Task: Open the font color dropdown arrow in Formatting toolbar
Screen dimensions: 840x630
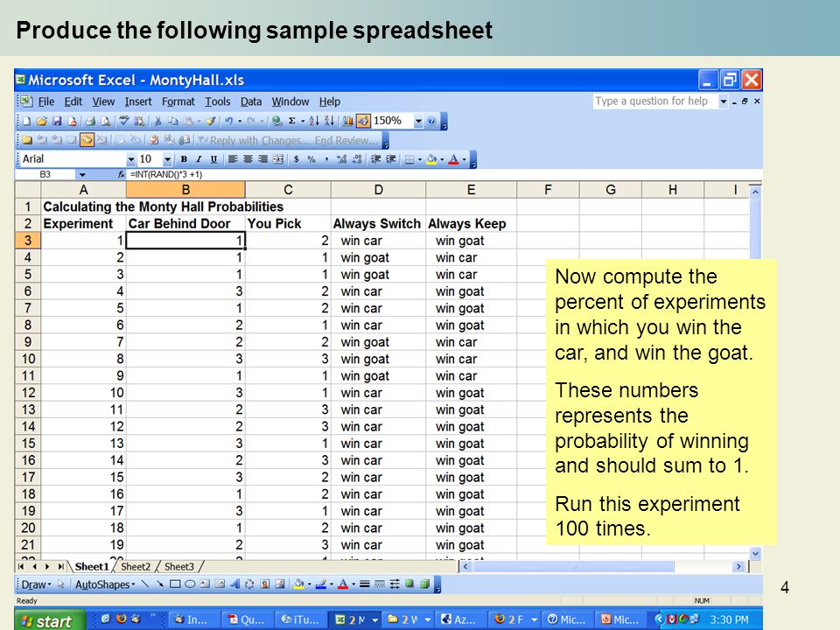Action: 465,159
